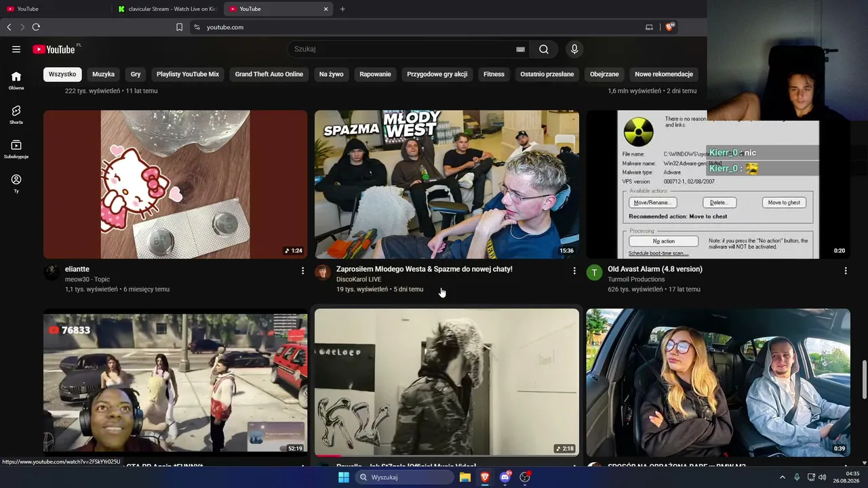Open the eliantte video title link

(x=77, y=269)
